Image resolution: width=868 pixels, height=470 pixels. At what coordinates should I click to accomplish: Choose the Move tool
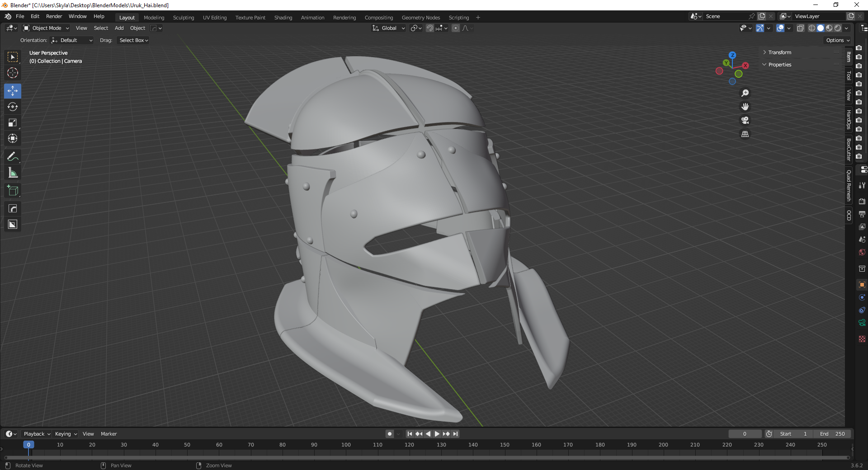pos(13,91)
